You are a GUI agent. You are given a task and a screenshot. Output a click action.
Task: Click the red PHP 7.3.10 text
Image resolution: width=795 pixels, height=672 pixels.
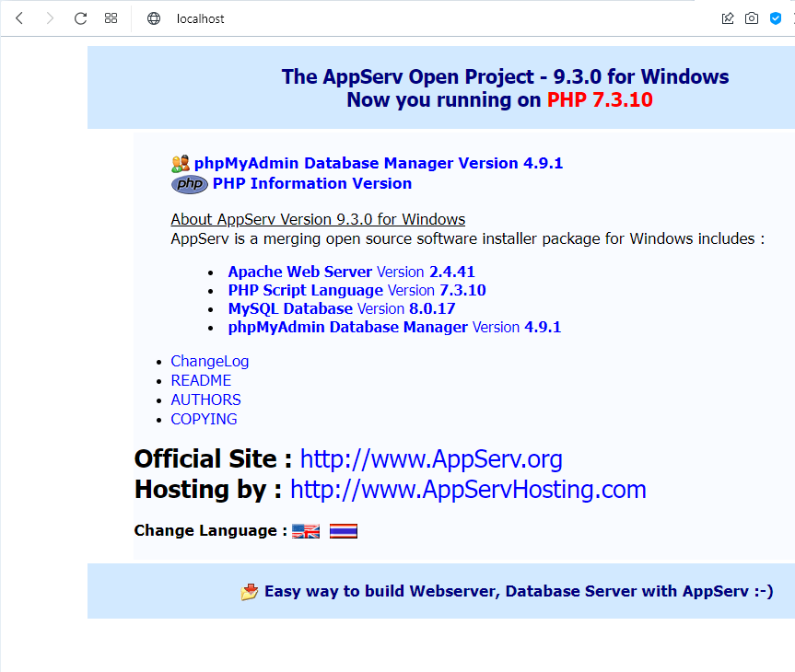pyautogui.click(x=600, y=99)
